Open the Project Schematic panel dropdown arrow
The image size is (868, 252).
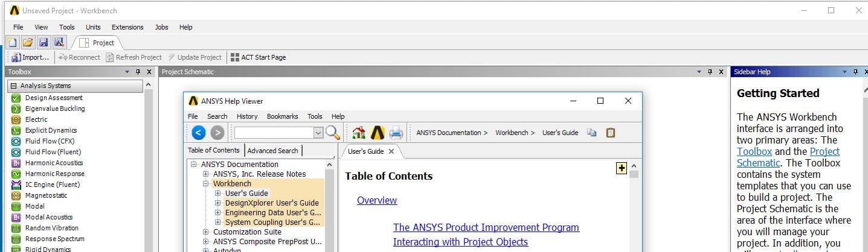pos(699,72)
